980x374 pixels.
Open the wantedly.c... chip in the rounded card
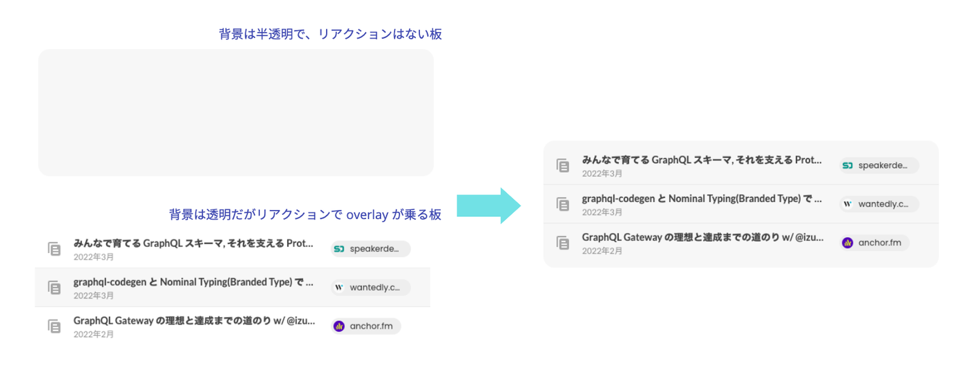point(879,204)
